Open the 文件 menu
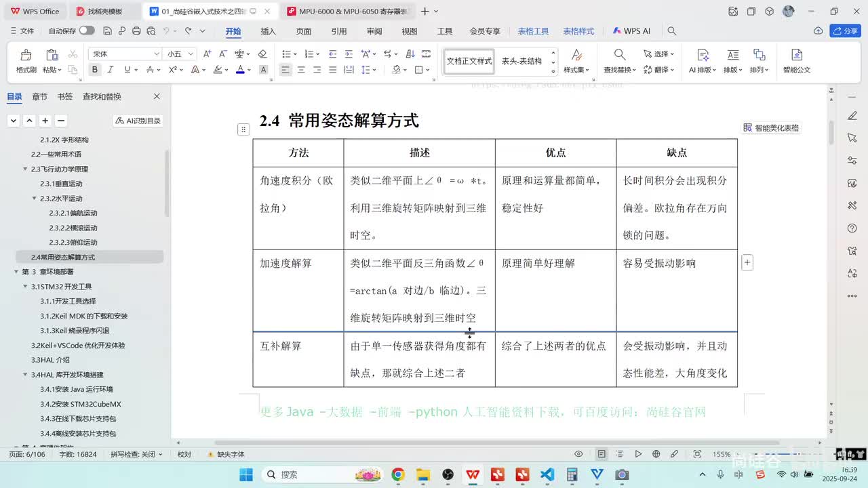This screenshot has width=868, height=488. click(x=22, y=31)
